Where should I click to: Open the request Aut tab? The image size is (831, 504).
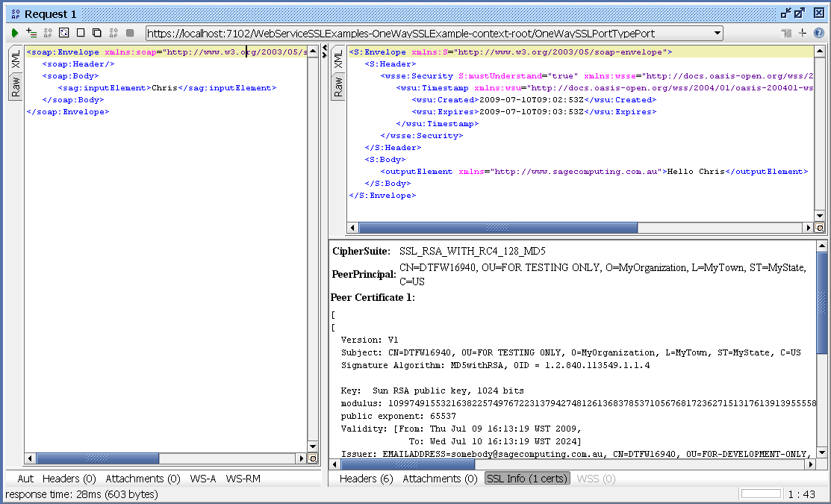pos(25,479)
